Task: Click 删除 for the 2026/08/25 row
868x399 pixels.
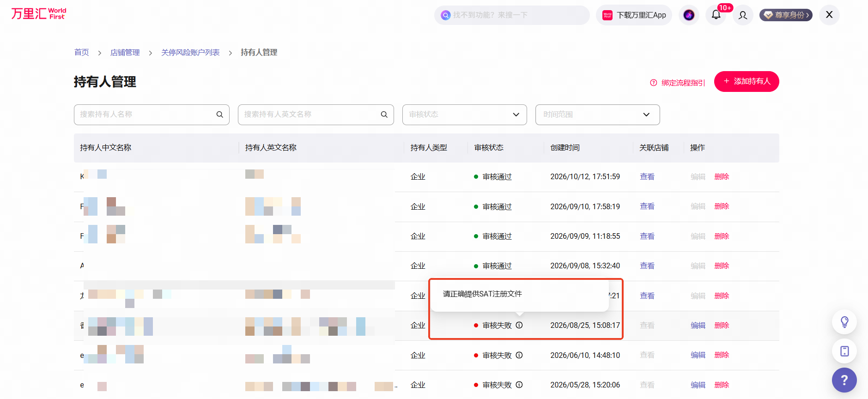Action: click(x=722, y=326)
